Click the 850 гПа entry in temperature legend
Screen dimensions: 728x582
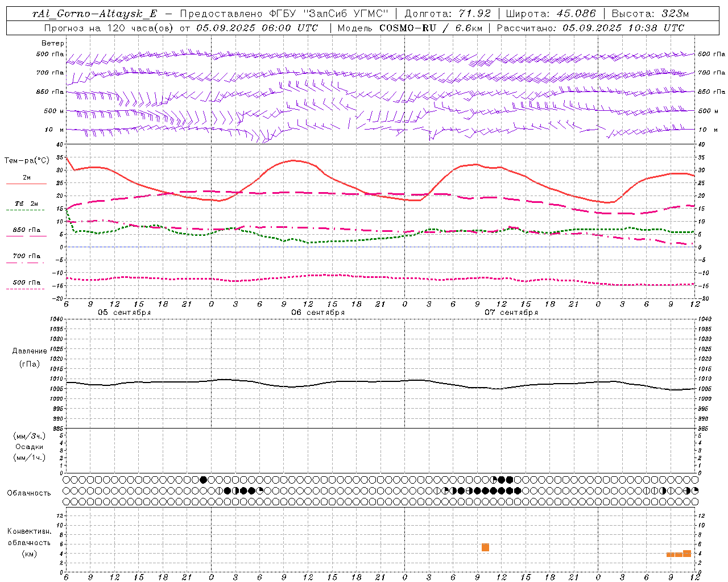pyautogui.click(x=27, y=230)
